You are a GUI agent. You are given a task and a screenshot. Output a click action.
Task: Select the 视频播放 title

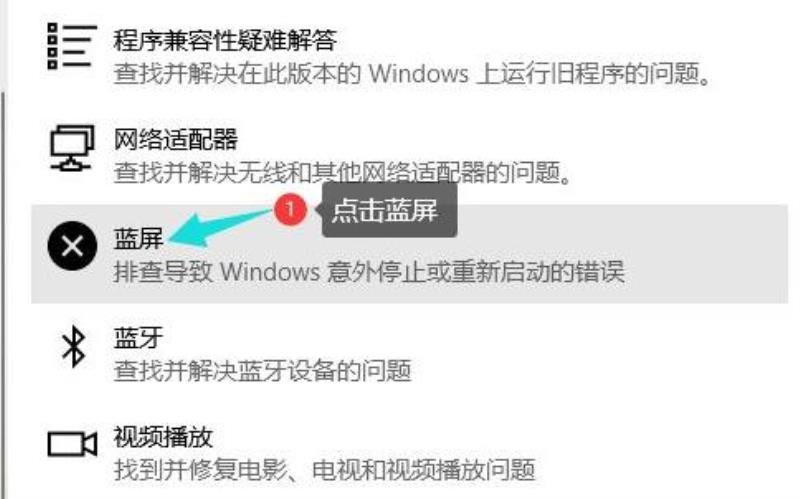[163, 437]
